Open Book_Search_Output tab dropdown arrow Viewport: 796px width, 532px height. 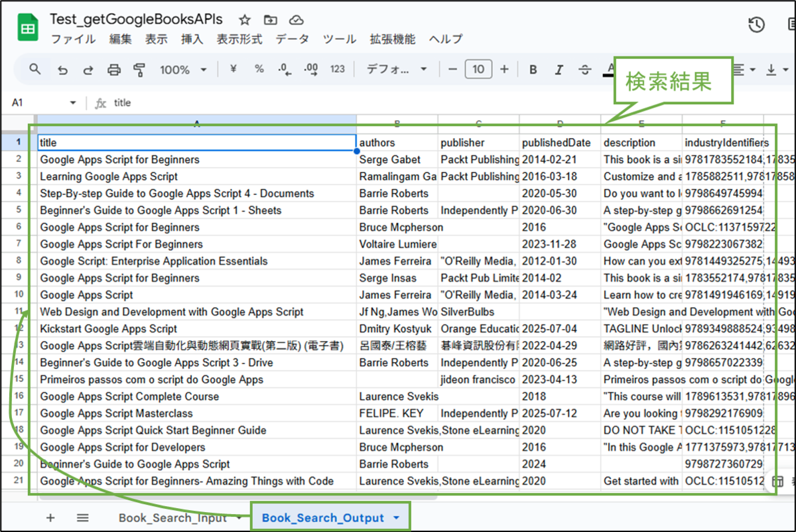[x=397, y=517]
